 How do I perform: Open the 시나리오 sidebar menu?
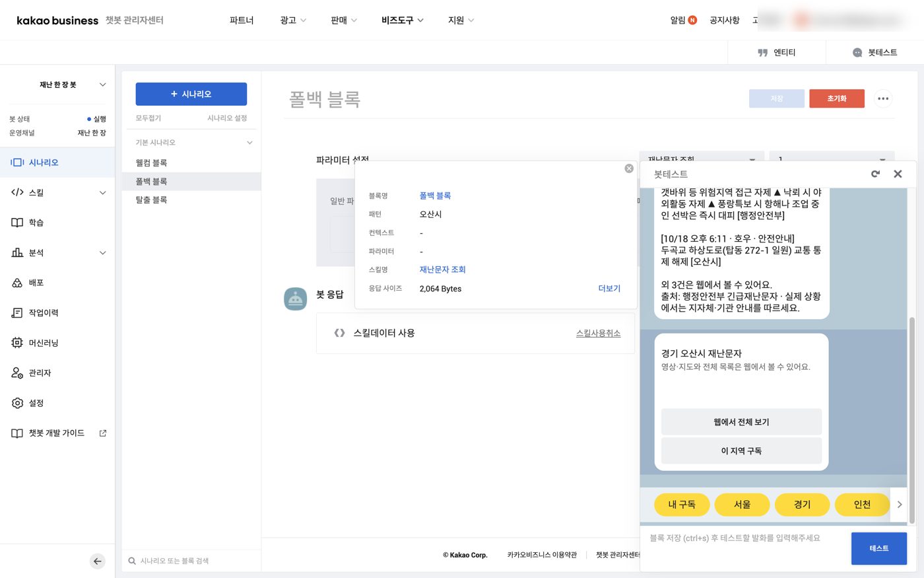pyautogui.click(x=57, y=163)
